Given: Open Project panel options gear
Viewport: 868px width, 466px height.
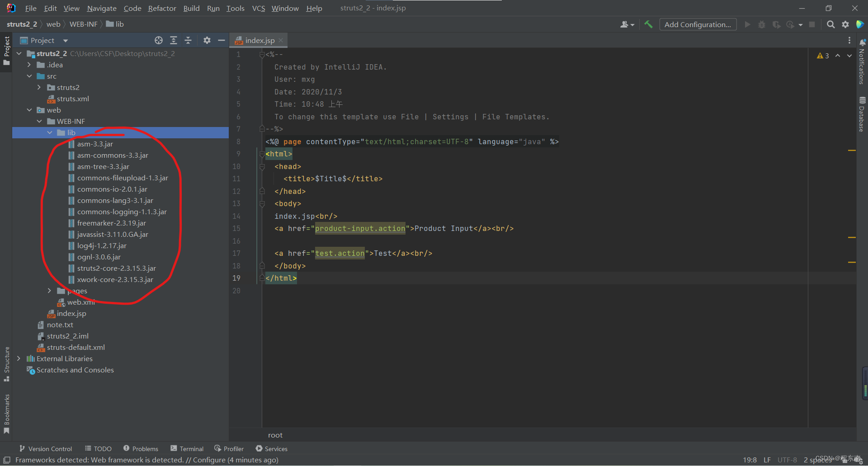Looking at the screenshot, I should pyautogui.click(x=207, y=40).
